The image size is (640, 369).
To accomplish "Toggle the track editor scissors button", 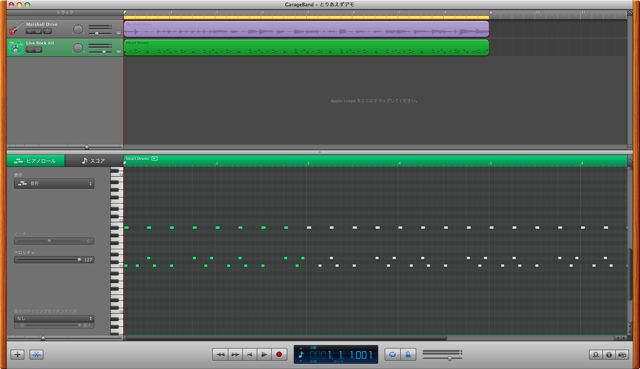I will click(x=36, y=354).
